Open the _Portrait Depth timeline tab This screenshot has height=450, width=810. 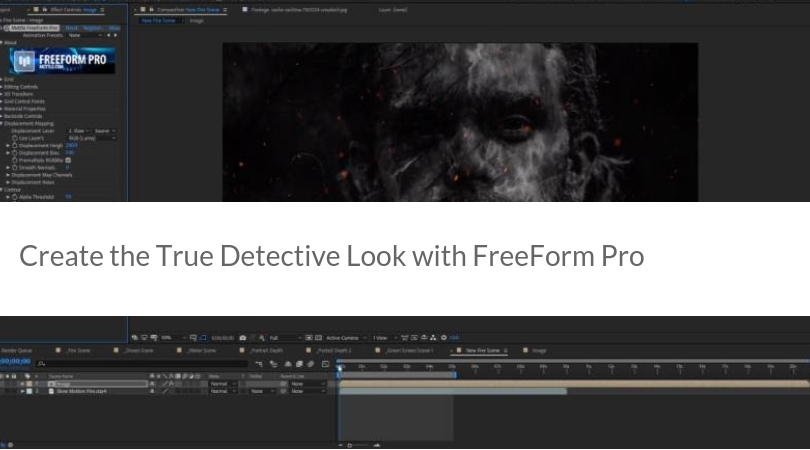click(x=267, y=351)
